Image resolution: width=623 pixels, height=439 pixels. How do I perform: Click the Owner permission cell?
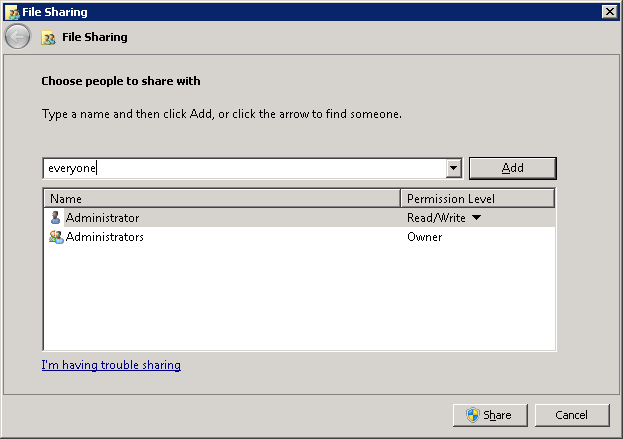click(424, 237)
